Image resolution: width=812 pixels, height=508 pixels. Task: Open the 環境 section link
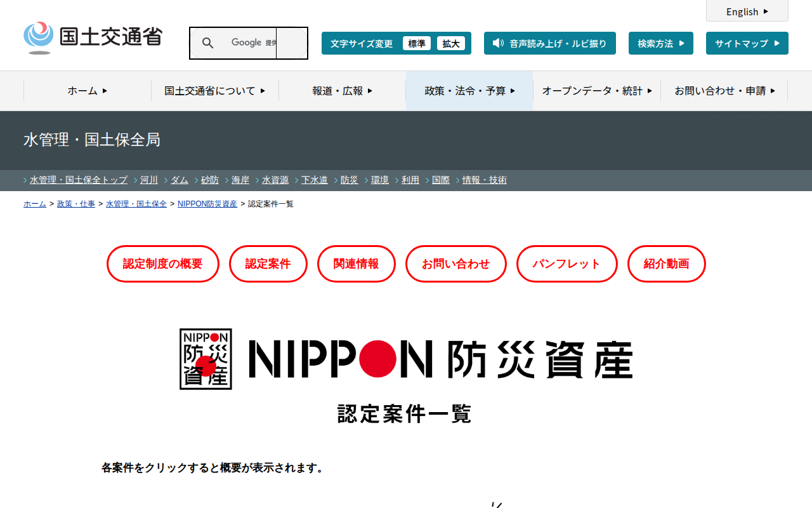coord(380,180)
